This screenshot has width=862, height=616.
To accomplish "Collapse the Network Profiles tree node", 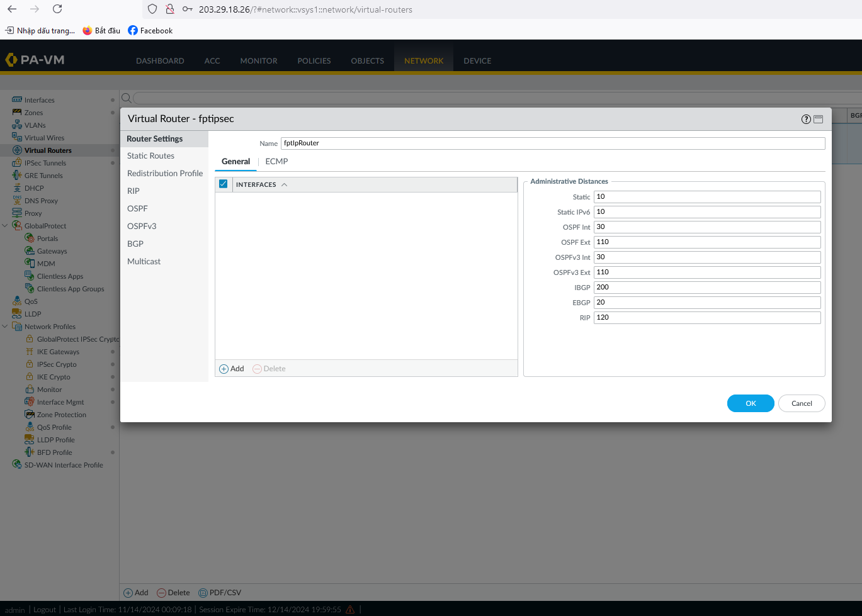I will (5, 327).
